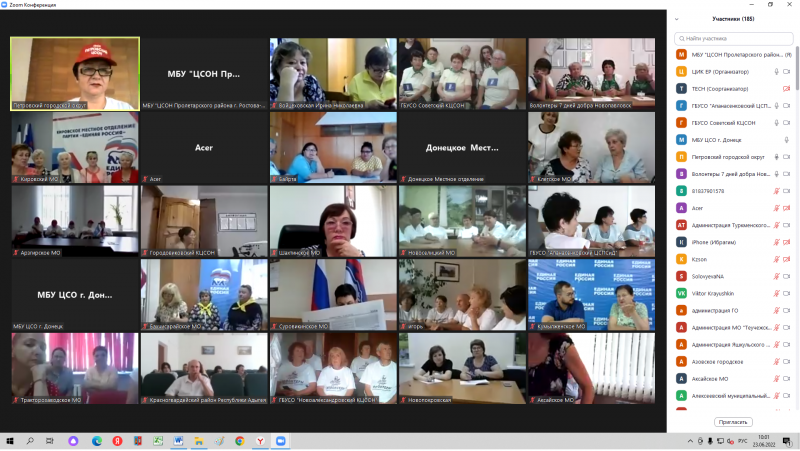
Task: Click the muted mic icon for SolovyevaNA
Action: coord(776,276)
